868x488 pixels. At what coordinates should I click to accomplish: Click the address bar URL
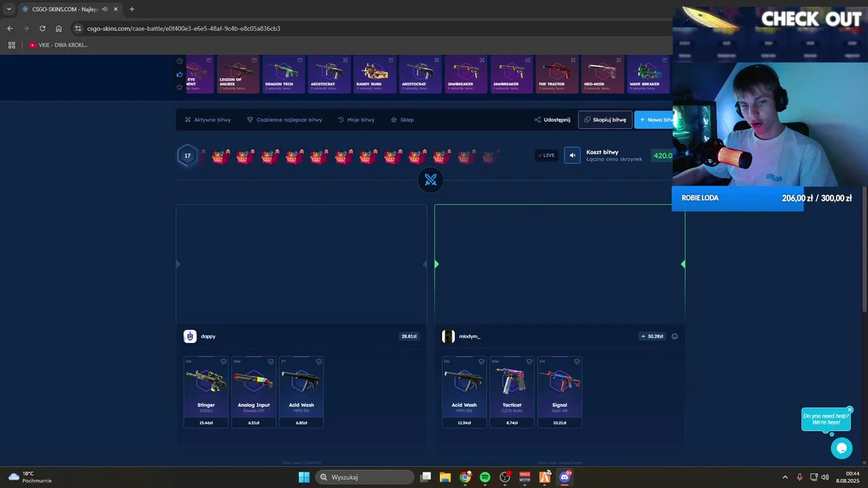click(183, 28)
